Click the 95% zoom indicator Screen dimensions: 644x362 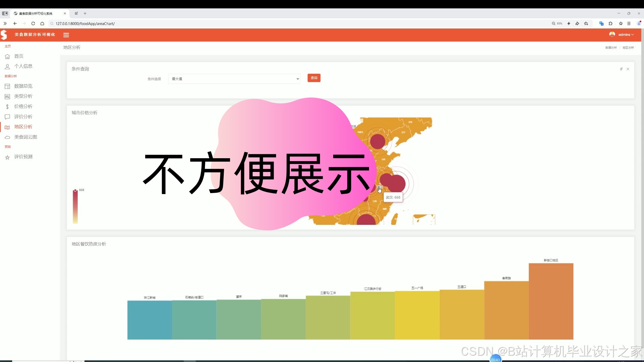(x=557, y=23)
